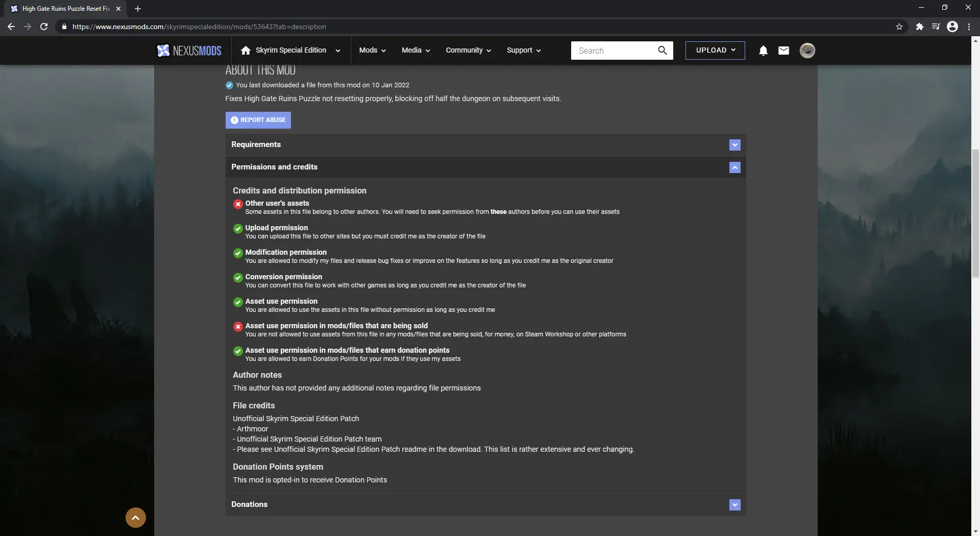Click the home icon beside Skyrim Special Edition

point(246,51)
